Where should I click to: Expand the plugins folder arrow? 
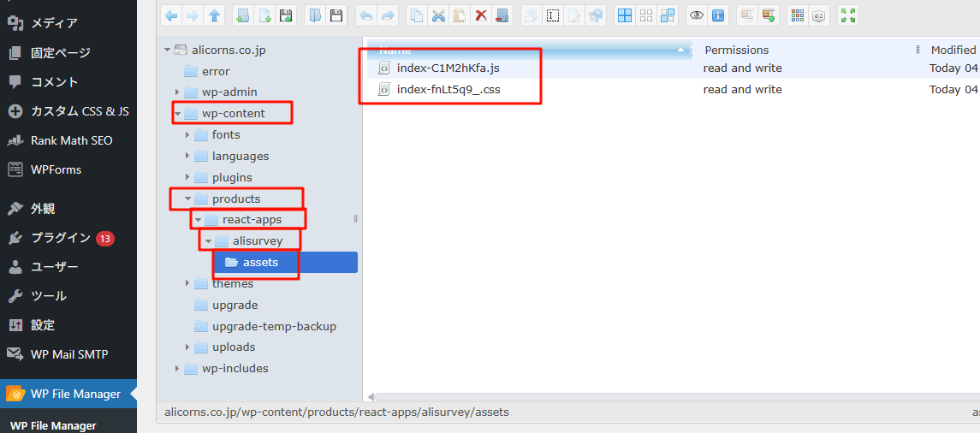(x=188, y=178)
